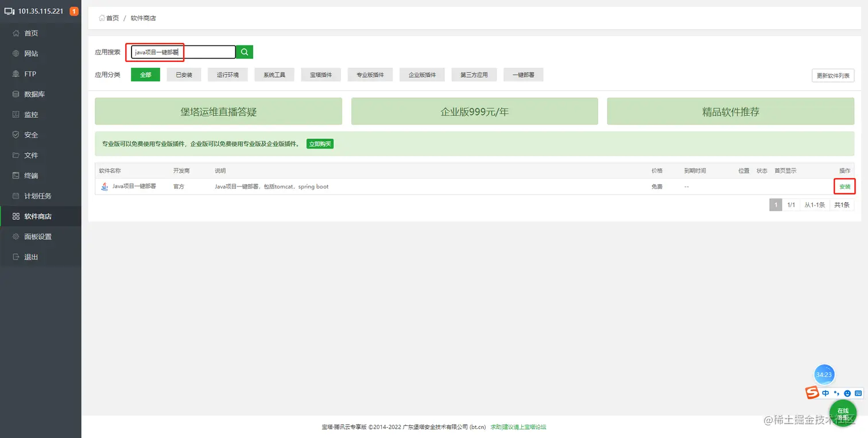Screen dimensions: 868x438
Task: Click the security shield icon
Action: [x=16, y=135]
